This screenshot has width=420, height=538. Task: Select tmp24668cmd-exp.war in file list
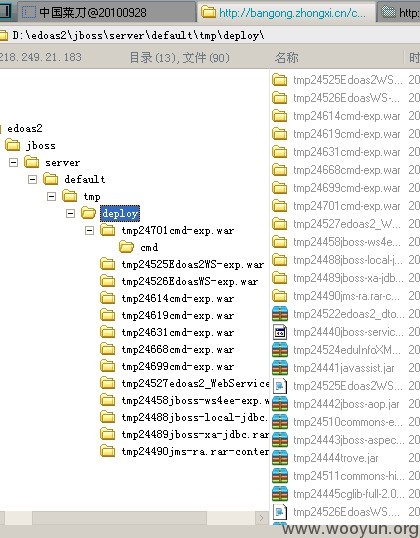(x=347, y=170)
